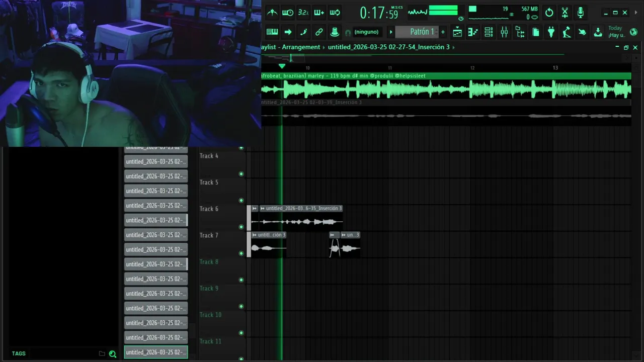Select the green marley 119 bpm audio clip

tap(446, 86)
